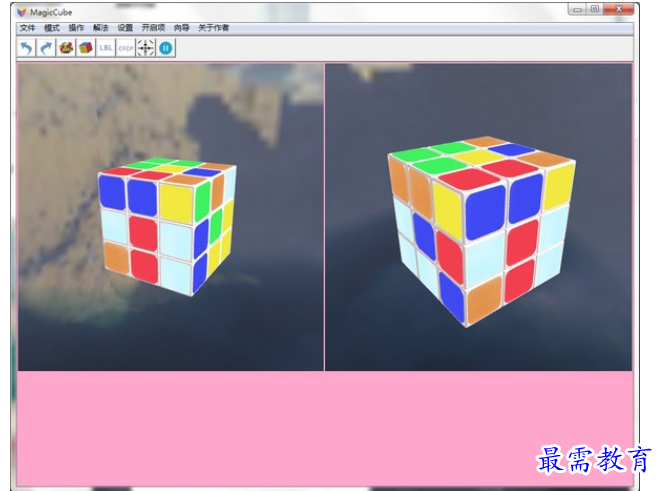Open the 模式 menu
This screenshot has height=491, width=660.
(x=52, y=28)
